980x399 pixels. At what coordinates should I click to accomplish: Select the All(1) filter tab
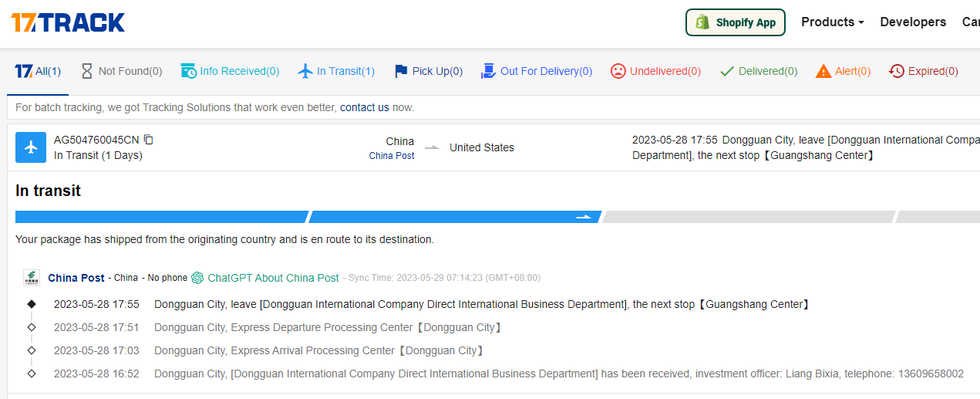pyautogui.click(x=38, y=71)
